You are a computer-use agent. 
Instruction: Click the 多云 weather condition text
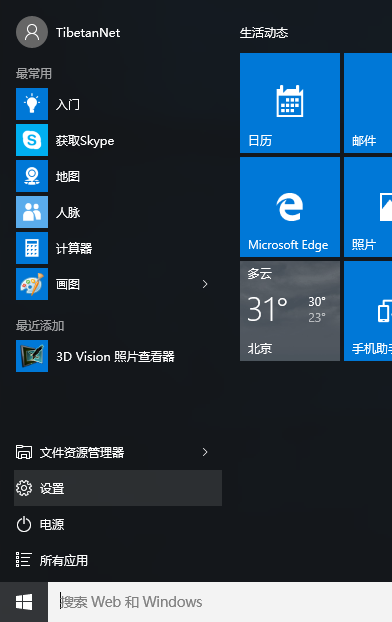tap(259, 274)
